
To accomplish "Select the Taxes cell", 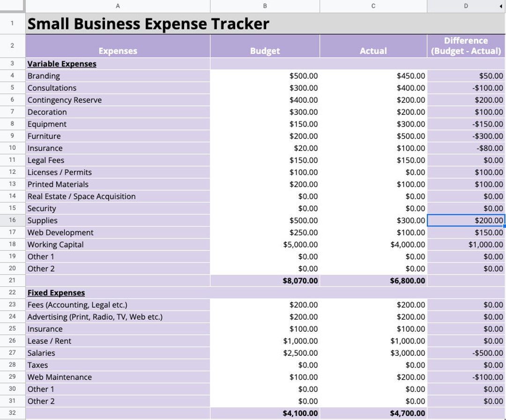I will (x=118, y=365).
